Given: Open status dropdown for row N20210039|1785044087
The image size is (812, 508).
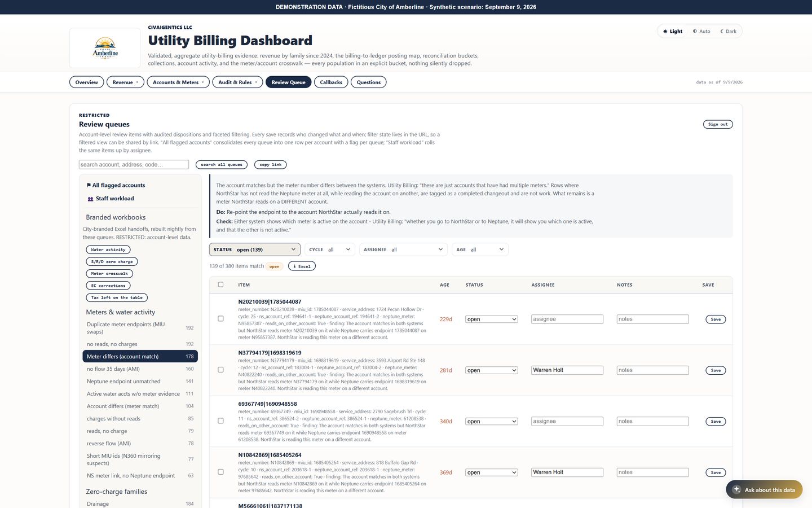Looking at the screenshot, I should click(492, 319).
